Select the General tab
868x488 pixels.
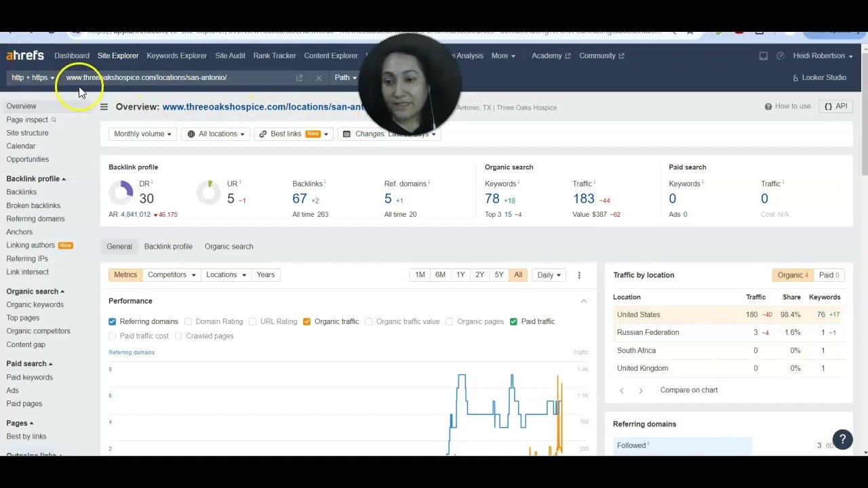point(119,247)
